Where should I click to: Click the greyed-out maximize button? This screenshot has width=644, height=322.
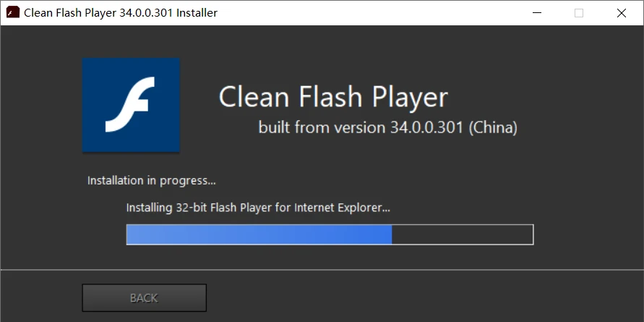[x=579, y=13]
